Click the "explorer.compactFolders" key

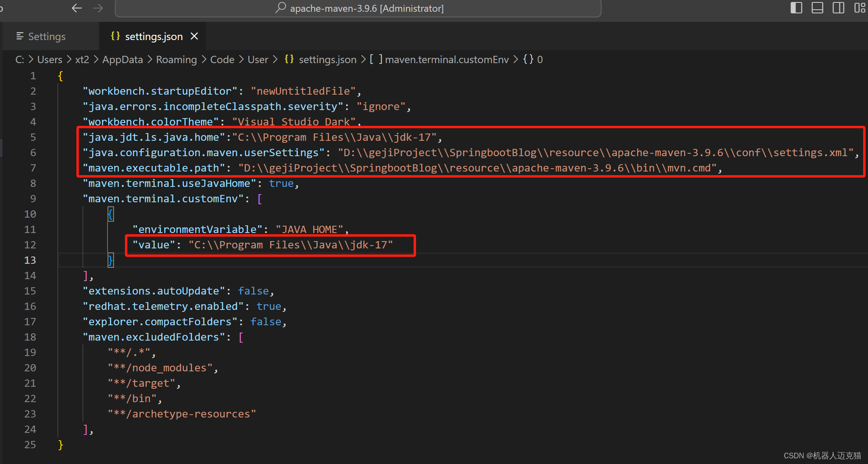tap(160, 322)
